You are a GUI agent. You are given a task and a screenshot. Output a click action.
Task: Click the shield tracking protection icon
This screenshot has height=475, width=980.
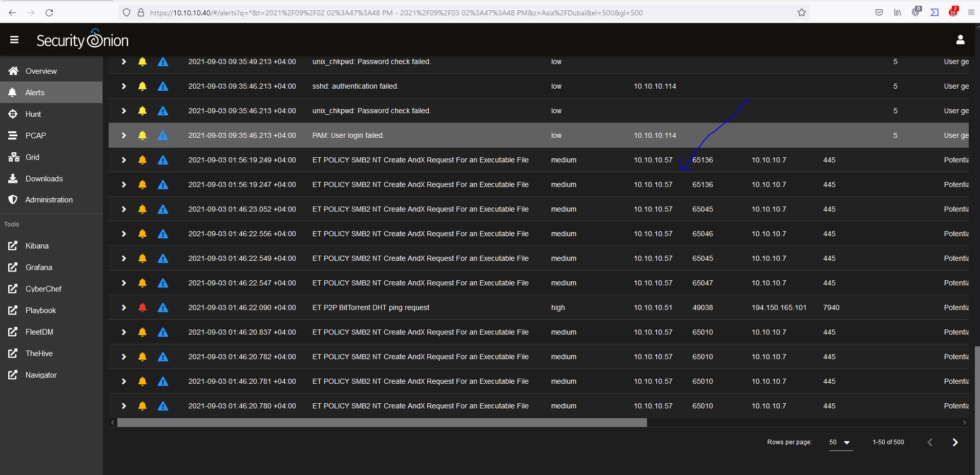127,12
